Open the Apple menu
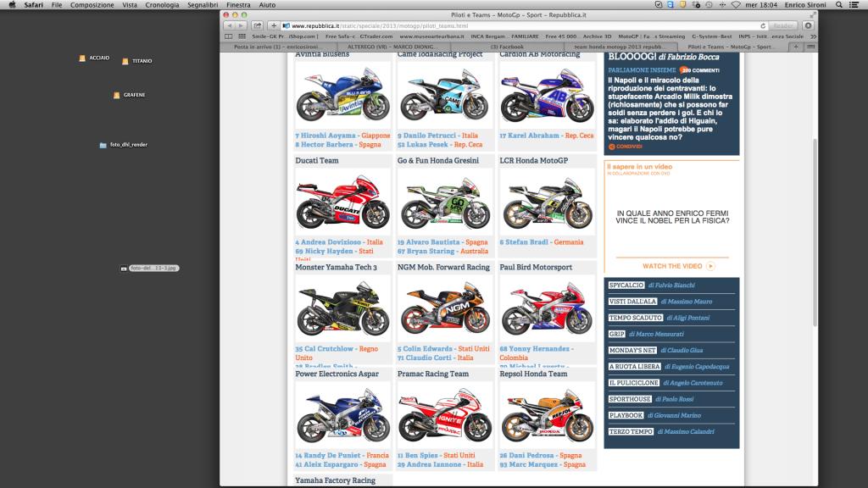The width and height of the screenshot is (868, 488). (12, 4)
